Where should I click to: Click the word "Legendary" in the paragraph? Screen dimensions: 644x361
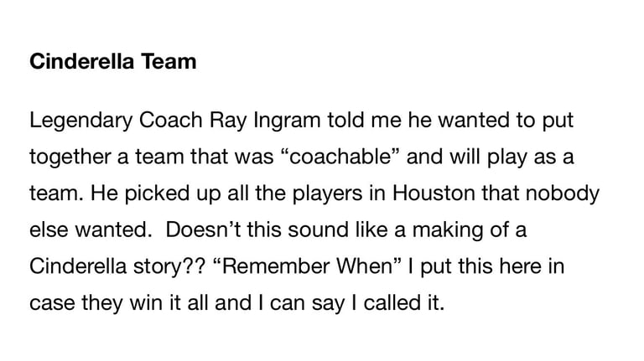[x=75, y=121]
